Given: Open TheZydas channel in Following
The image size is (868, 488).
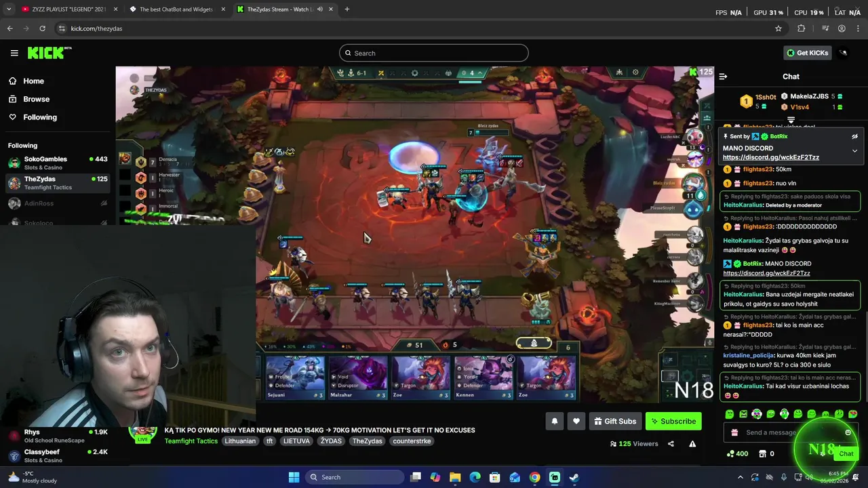Looking at the screenshot, I should [58, 183].
